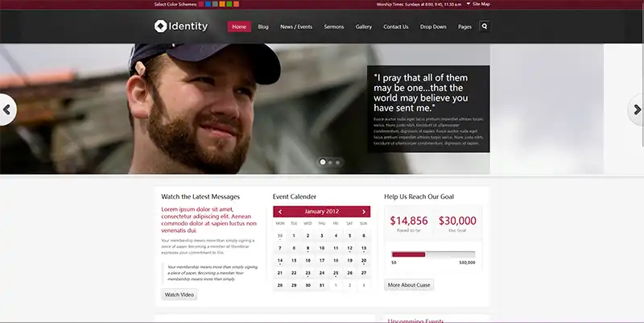Click the More About Cause button

tap(409, 285)
